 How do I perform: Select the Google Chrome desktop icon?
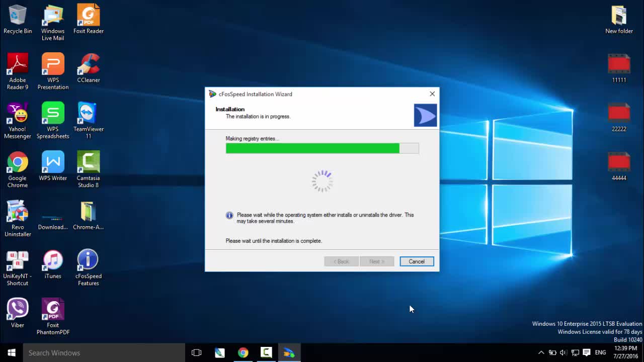point(18,170)
